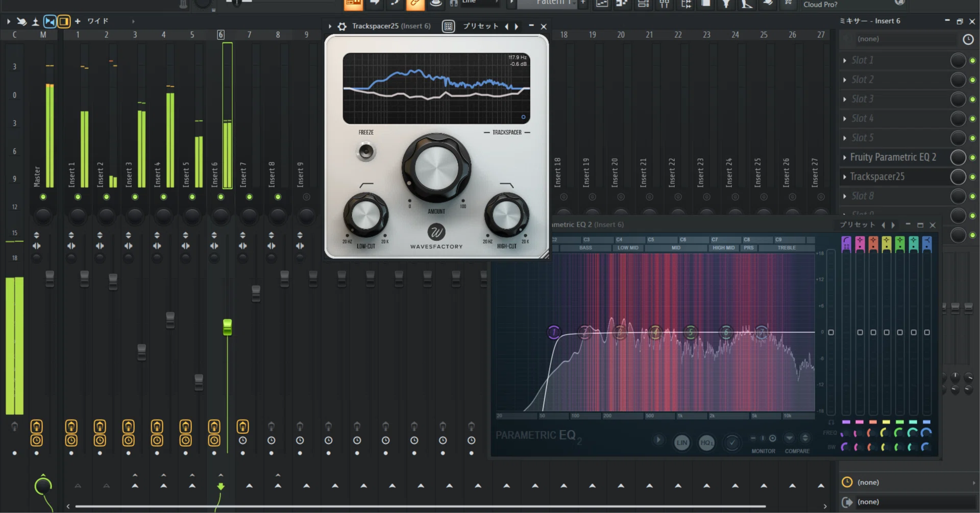
Task: Open the mixer menu arrow at top left
Action: coord(8,21)
